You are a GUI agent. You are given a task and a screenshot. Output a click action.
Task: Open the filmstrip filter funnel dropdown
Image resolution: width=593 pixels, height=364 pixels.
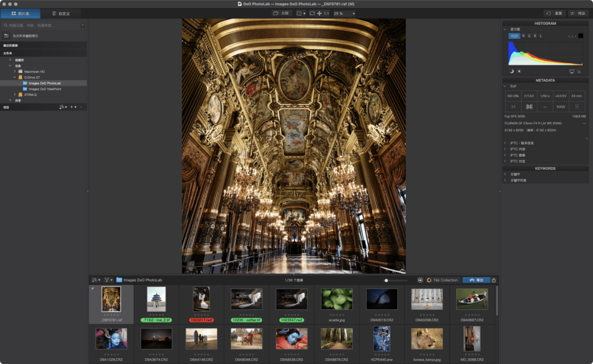[x=108, y=280]
